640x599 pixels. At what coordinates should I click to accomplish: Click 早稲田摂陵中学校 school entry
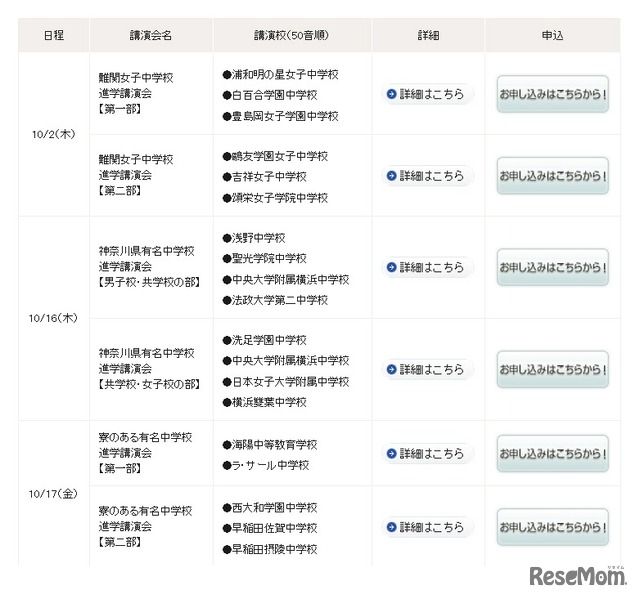coord(270,550)
